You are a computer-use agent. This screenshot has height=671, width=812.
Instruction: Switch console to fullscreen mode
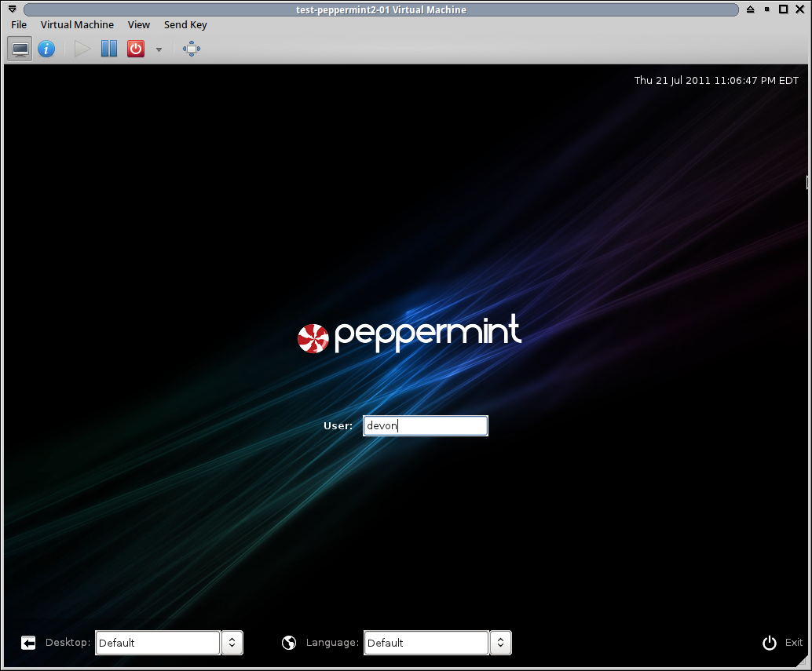[x=191, y=49]
